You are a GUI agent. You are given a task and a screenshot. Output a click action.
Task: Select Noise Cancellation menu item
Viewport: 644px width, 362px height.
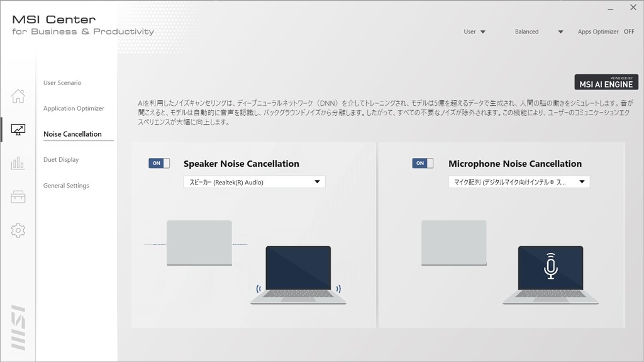click(x=73, y=134)
